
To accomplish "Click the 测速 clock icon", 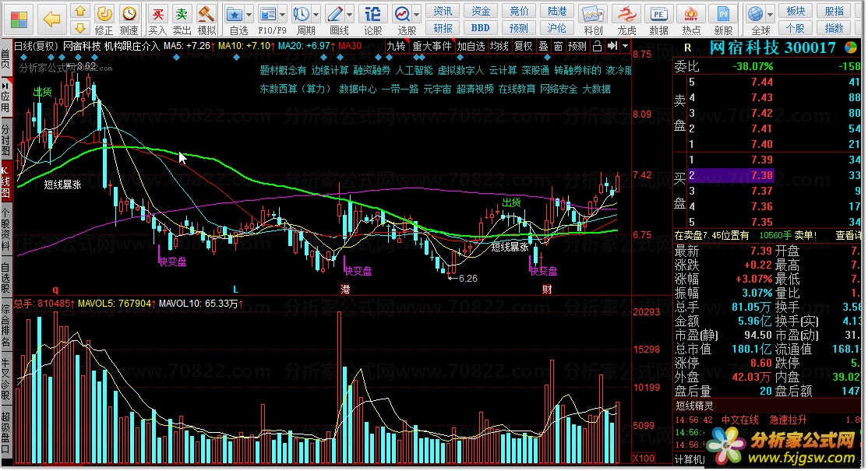I will click(129, 14).
